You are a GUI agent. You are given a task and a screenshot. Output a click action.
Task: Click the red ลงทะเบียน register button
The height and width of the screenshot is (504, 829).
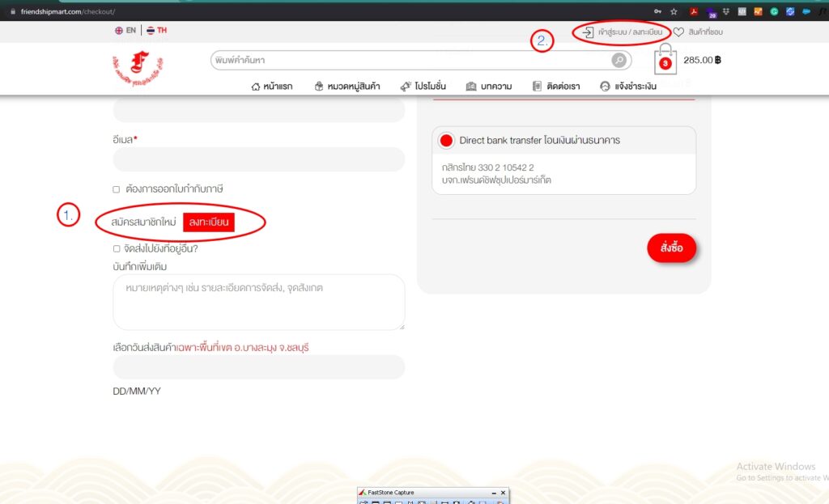(x=209, y=222)
